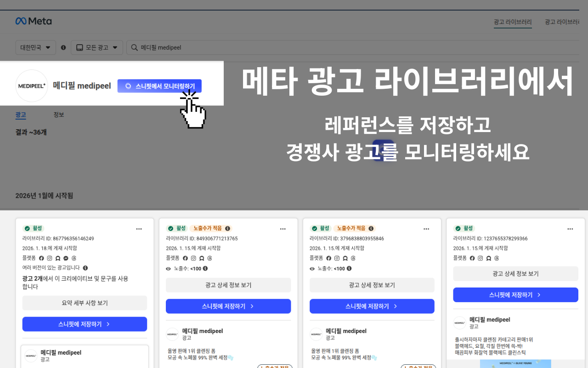Viewport: 588px width, 368px height.
Task: View ad details for ad 1237655378299366
Action: point(515,274)
